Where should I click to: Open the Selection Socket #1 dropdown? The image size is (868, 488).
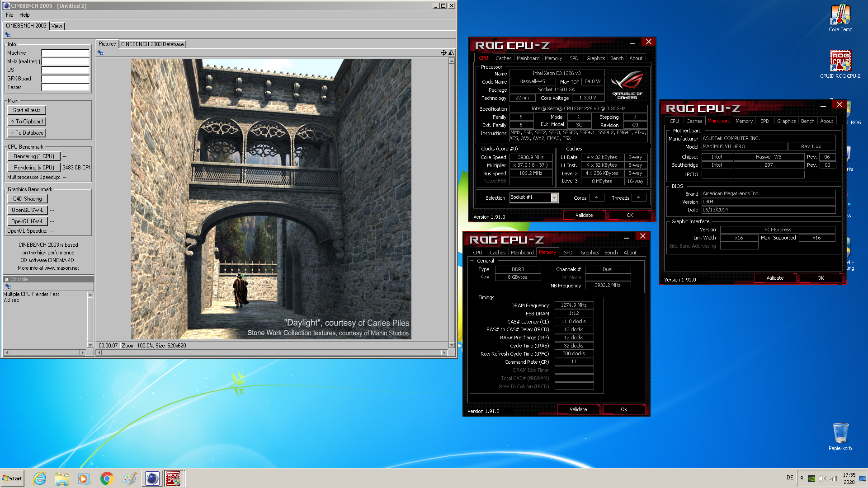tap(554, 197)
